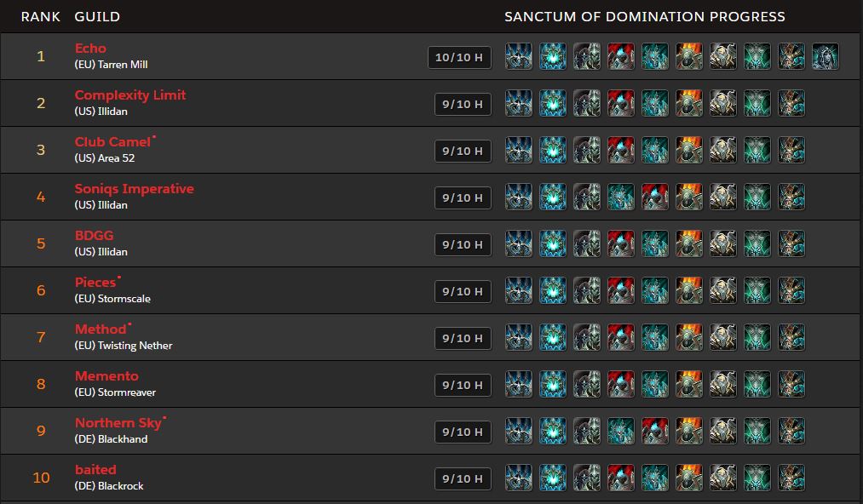Go to the Method guild profile
863x504 pixels.
pyautogui.click(x=100, y=329)
